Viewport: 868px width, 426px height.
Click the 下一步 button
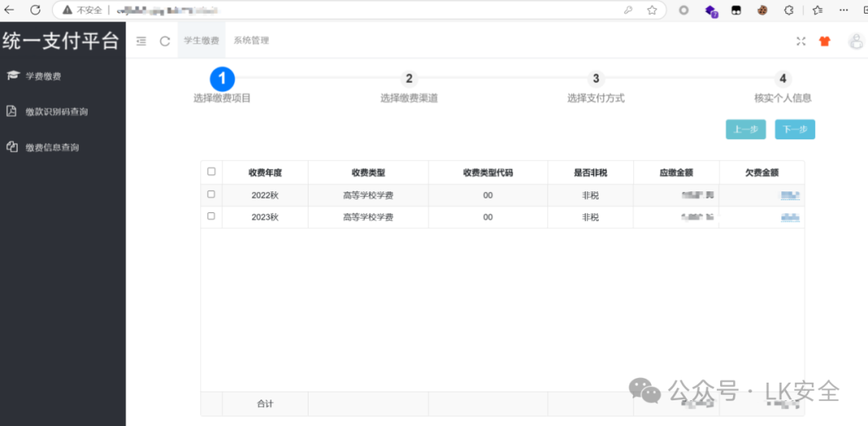click(x=795, y=129)
